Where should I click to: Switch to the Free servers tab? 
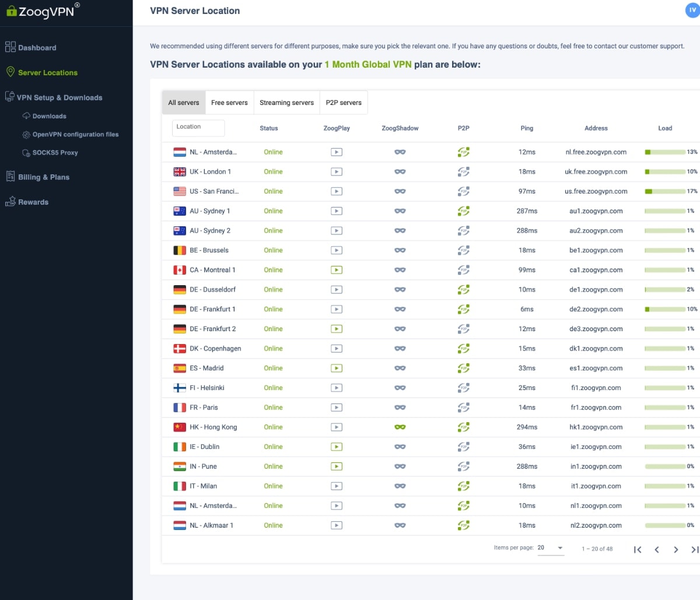pos(229,103)
